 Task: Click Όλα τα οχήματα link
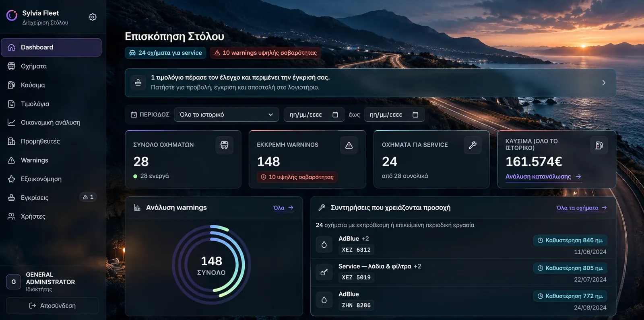pyautogui.click(x=582, y=208)
